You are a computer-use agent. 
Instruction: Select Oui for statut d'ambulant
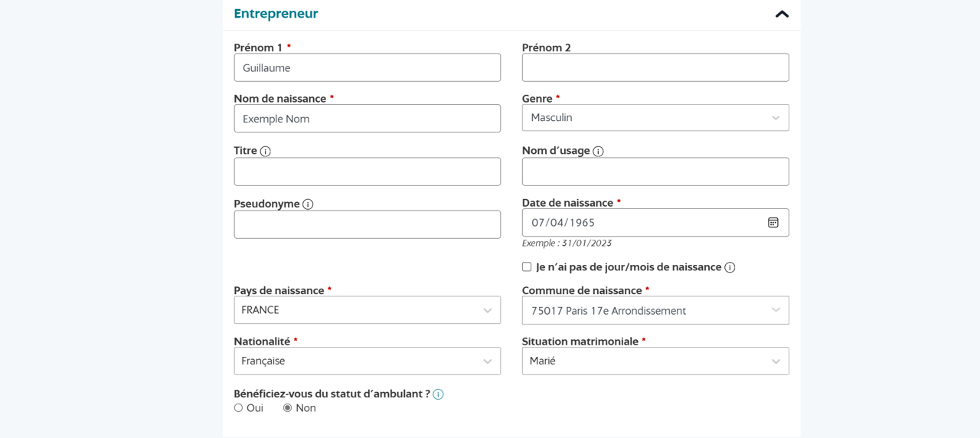(x=239, y=408)
